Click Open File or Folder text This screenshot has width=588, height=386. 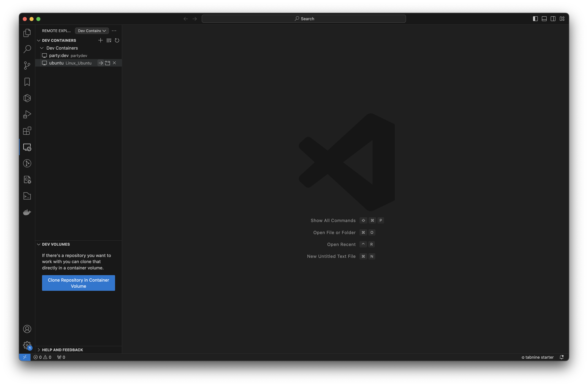click(334, 232)
